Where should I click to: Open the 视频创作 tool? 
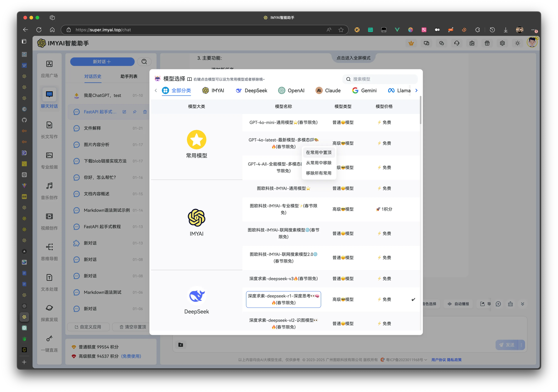49,222
